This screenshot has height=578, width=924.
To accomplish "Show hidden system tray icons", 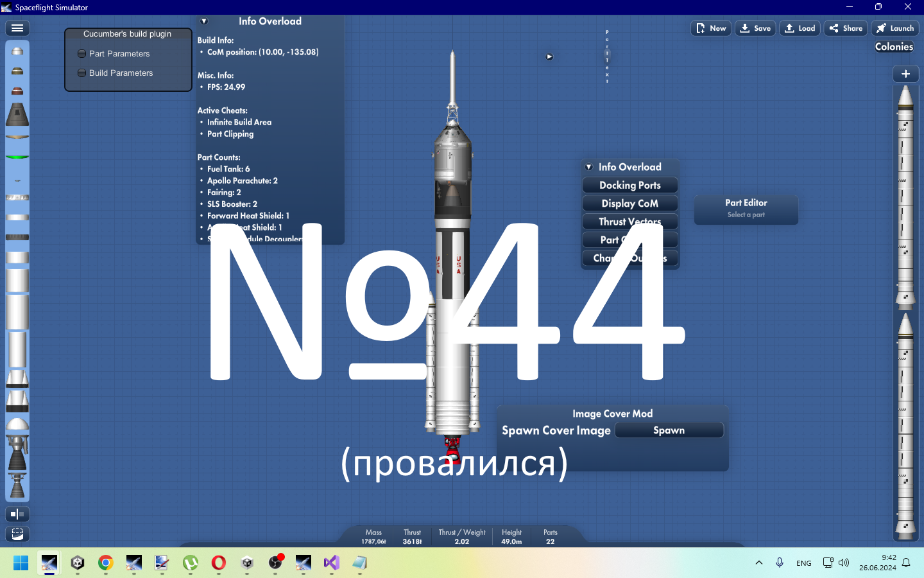I will tap(759, 563).
